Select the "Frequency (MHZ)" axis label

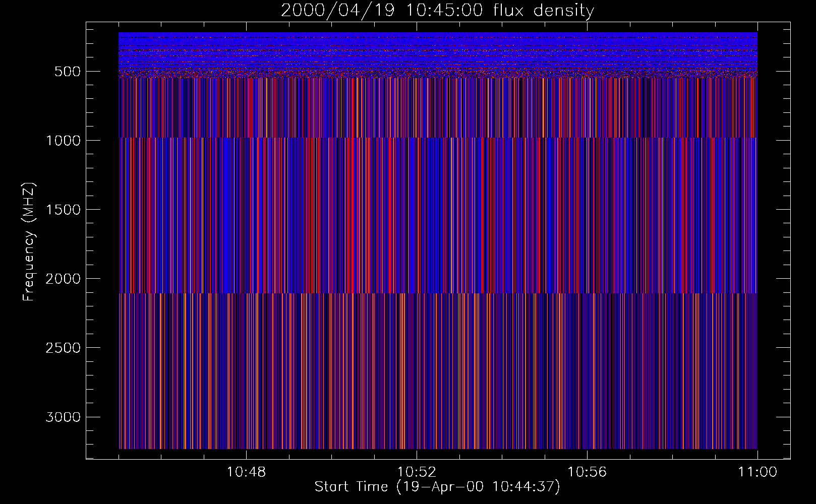[29, 242]
